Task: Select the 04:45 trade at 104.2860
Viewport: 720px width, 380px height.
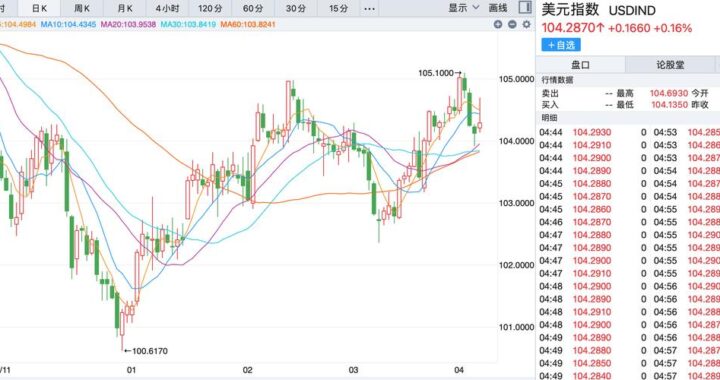Action: [592, 209]
